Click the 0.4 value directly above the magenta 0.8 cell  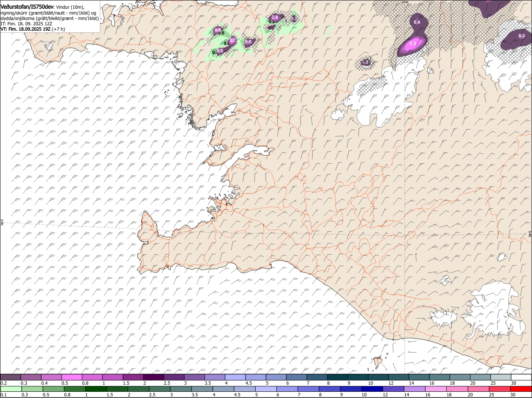click(417, 22)
